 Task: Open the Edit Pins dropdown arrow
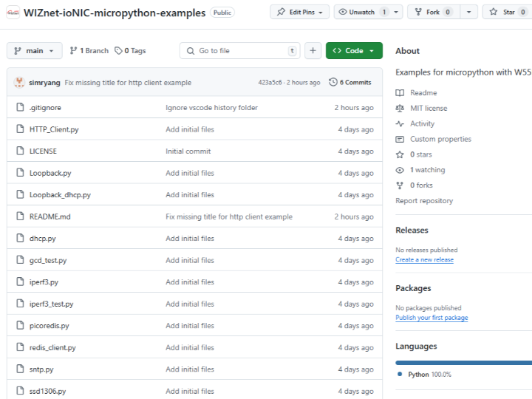pos(321,13)
